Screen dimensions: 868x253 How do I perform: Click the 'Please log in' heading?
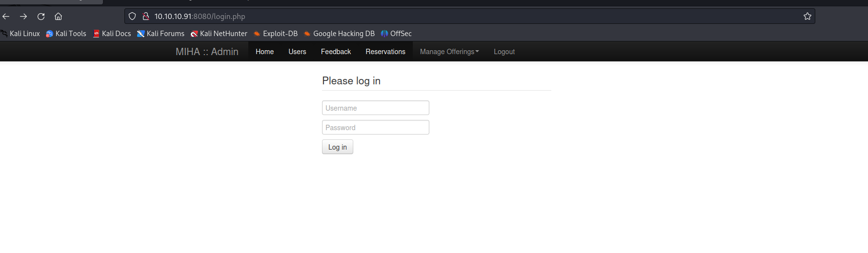351,81
